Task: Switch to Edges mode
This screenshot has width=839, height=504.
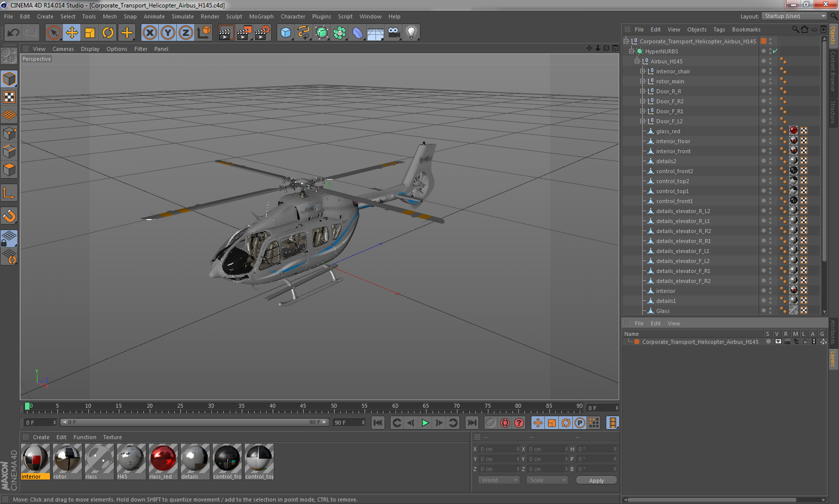Action: pyautogui.click(x=9, y=152)
